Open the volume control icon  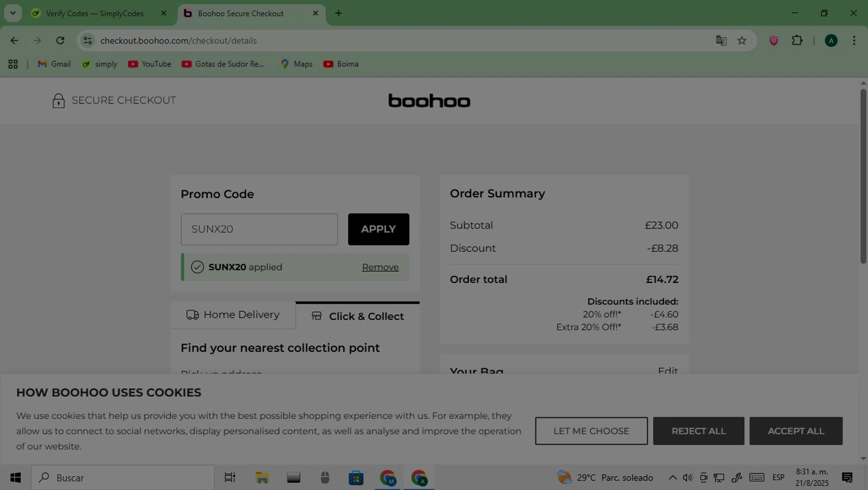point(687,477)
